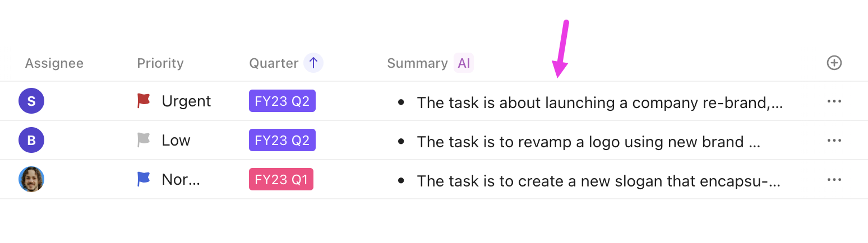This screenshot has width=868, height=243.
Task: Open more options for the slogan task
Action: click(834, 180)
